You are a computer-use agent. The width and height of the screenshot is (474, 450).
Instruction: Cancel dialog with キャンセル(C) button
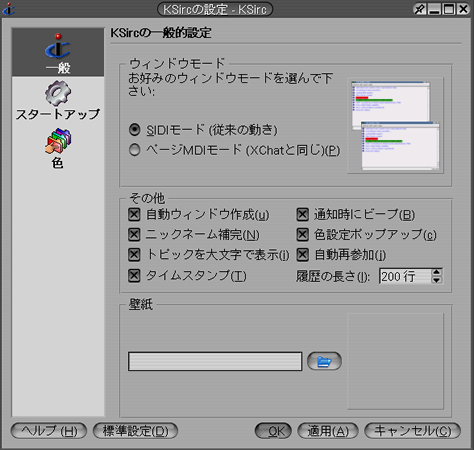point(413,431)
